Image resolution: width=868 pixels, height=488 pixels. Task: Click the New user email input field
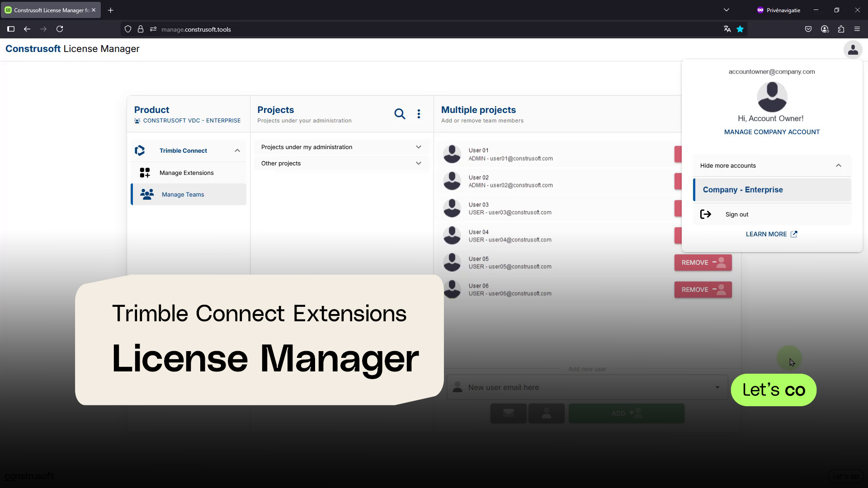587,387
